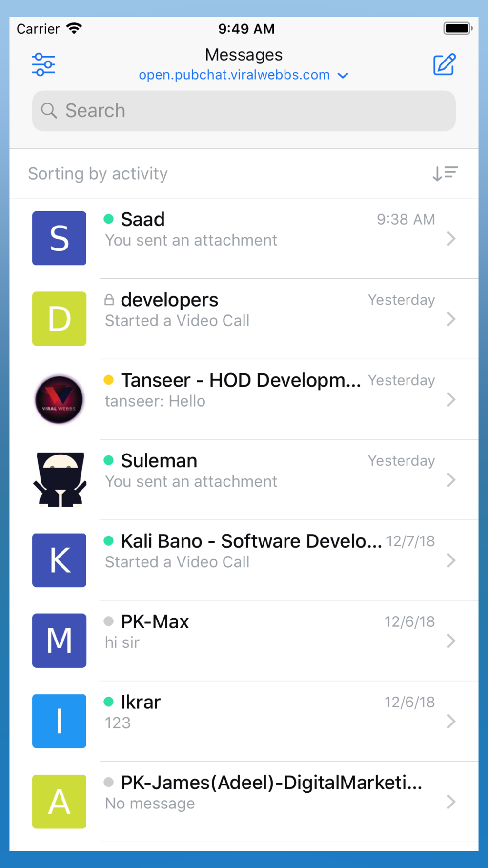The height and width of the screenshot is (868, 488).
Task: Open developers chat showing Started a Video Call
Action: click(244, 319)
